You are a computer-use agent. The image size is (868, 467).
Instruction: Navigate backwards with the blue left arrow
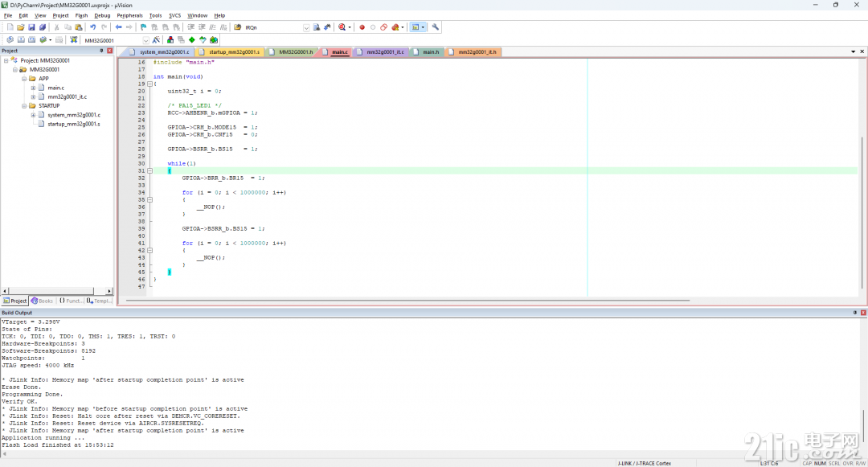pos(118,27)
